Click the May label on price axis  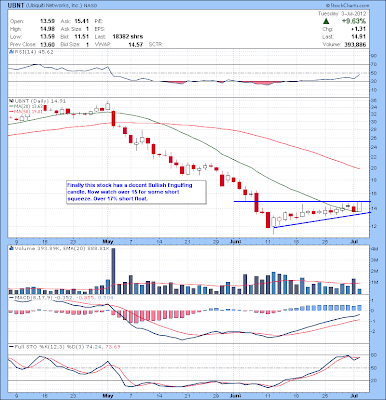(108, 242)
